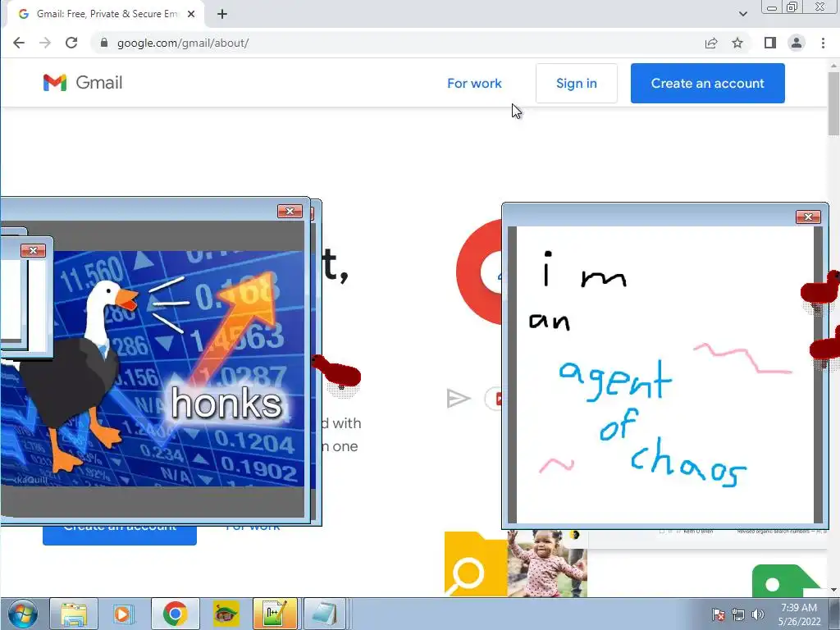840x630 pixels.
Task: Close the honks goose popup window
Action: (x=290, y=211)
